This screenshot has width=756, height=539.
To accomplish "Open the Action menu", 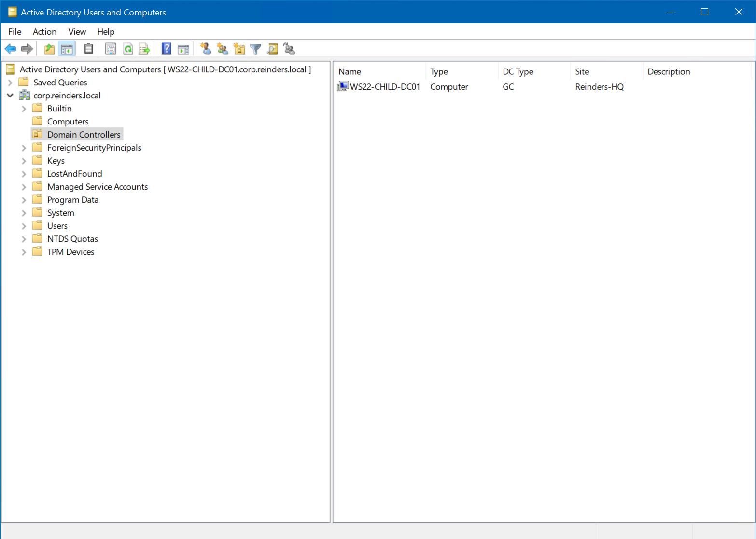I will (44, 32).
